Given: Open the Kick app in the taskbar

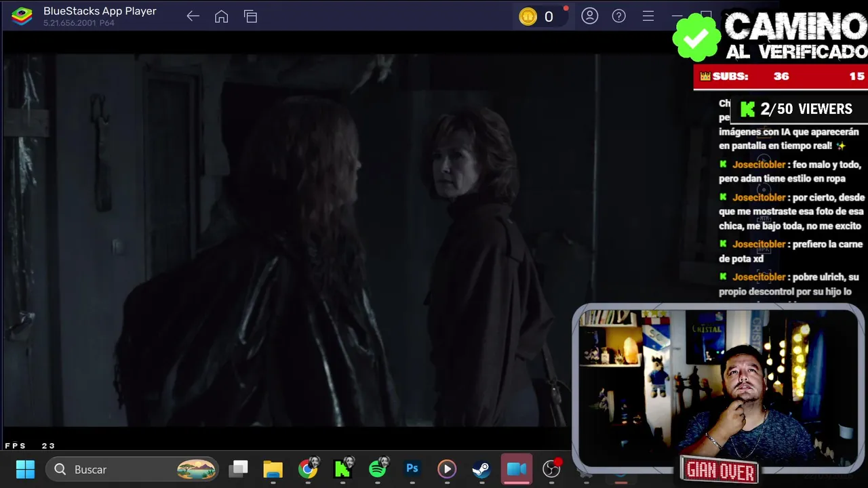Looking at the screenshot, I should 343,468.
